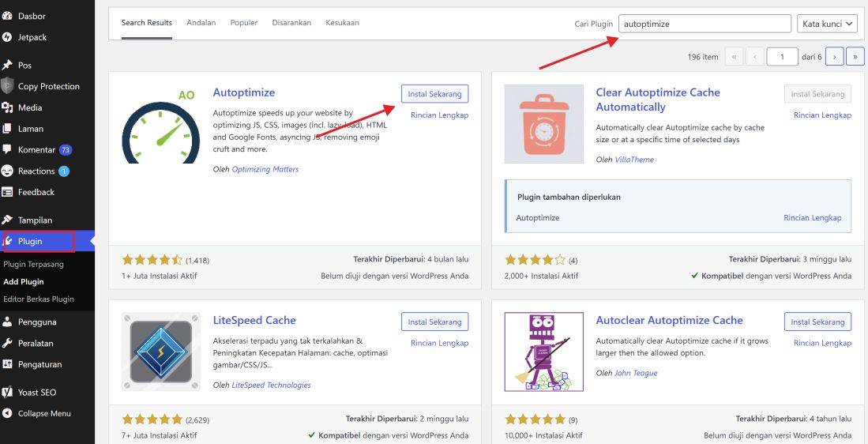Open the Laman pages icon

[7, 129]
